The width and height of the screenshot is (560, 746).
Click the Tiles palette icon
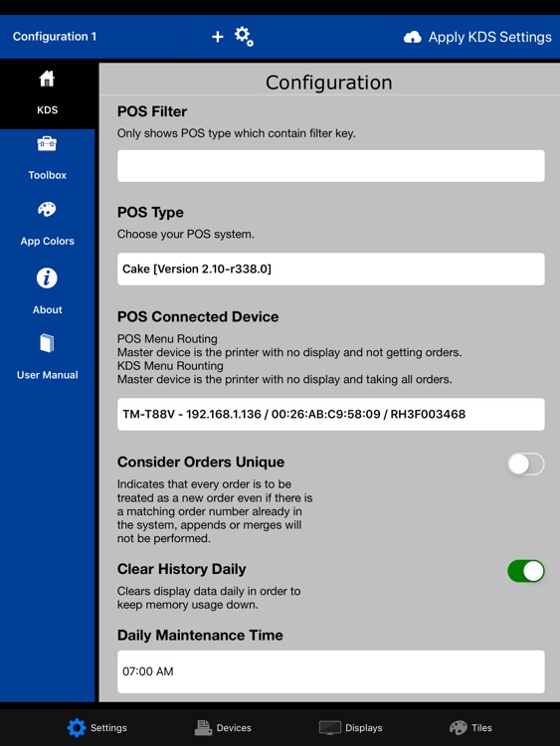(459, 727)
